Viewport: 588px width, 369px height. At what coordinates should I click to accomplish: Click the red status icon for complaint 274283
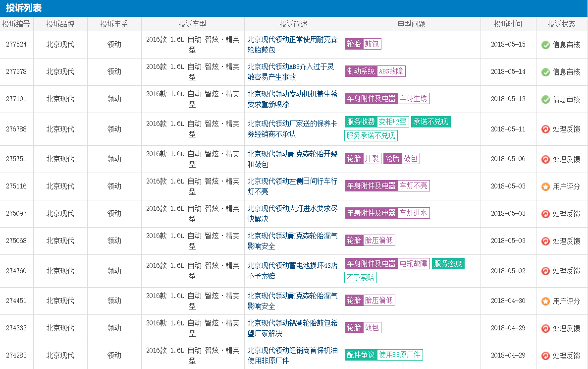(x=545, y=356)
